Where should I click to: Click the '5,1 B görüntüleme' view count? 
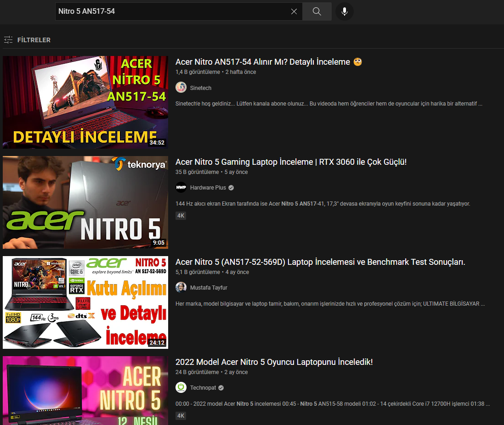pyautogui.click(x=198, y=272)
